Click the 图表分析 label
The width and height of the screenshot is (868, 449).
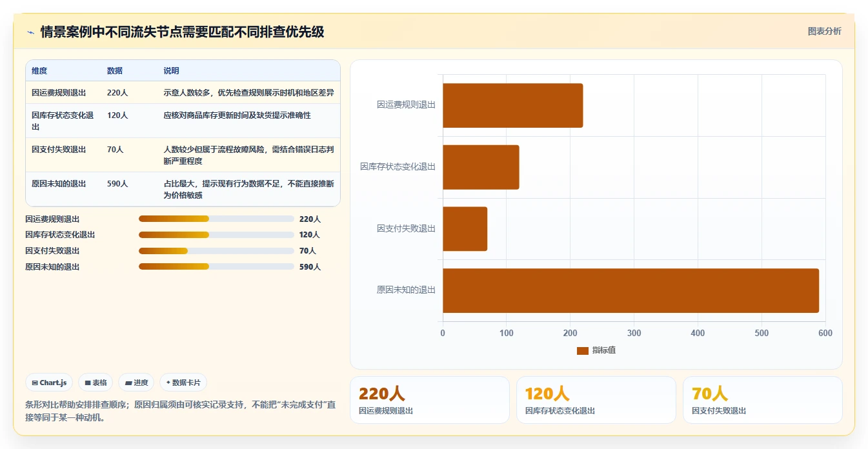tap(824, 31)
